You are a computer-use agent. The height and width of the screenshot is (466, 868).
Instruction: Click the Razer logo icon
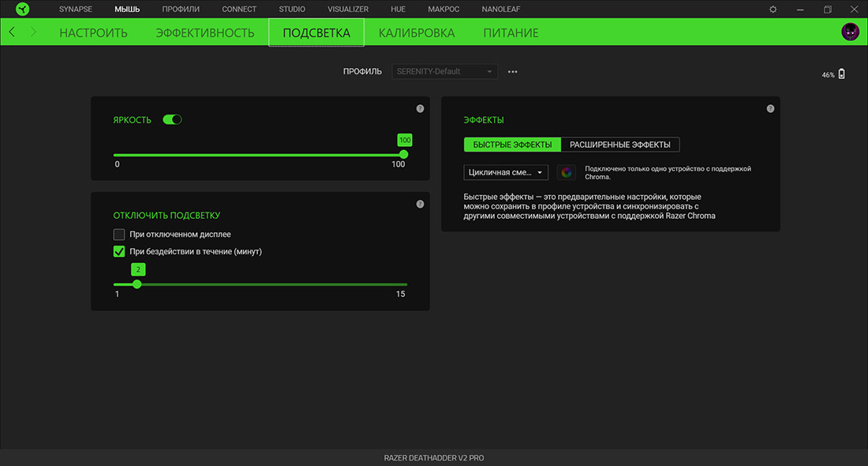[23, 9]
